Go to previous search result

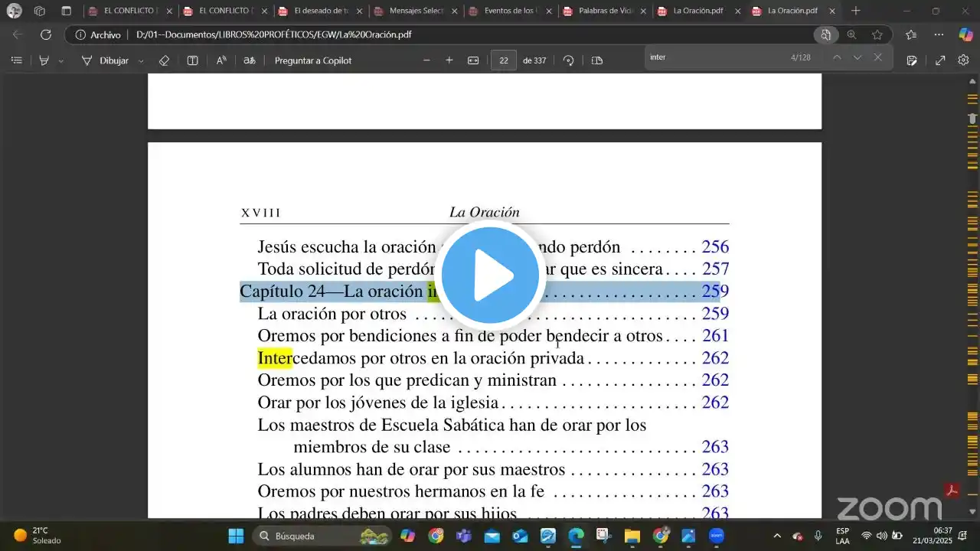coord(837,57)
